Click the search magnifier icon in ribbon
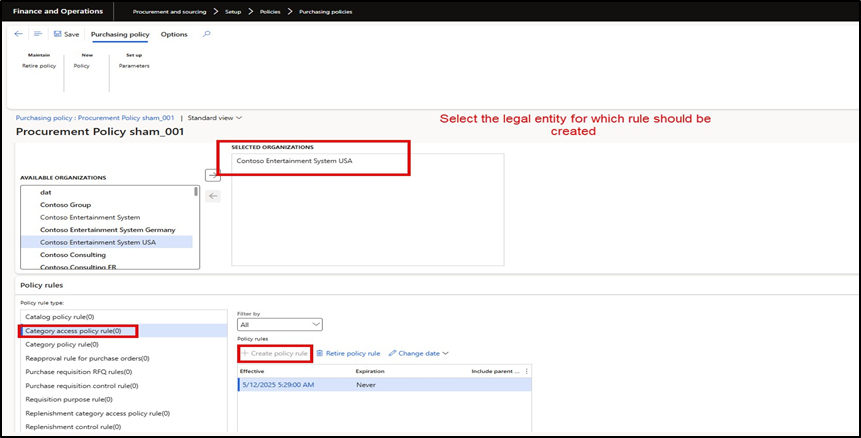This screenshot has height=438, width=861. click(x=207, y=34)
